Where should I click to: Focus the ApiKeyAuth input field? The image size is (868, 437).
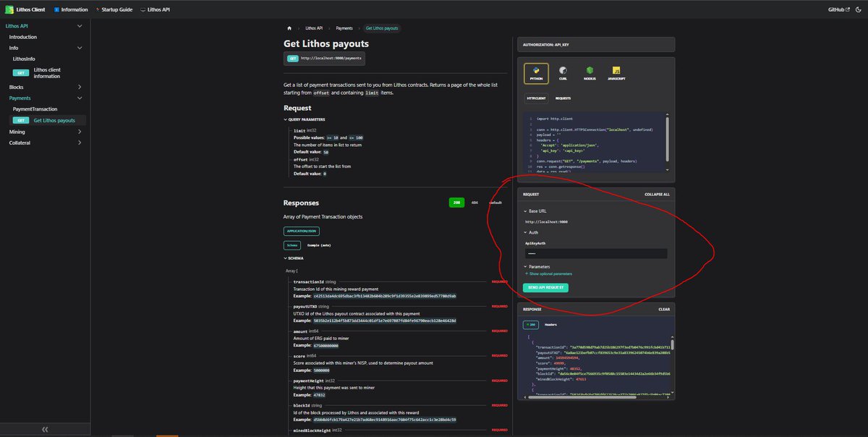pyautogui.click(x=596, y=253)
